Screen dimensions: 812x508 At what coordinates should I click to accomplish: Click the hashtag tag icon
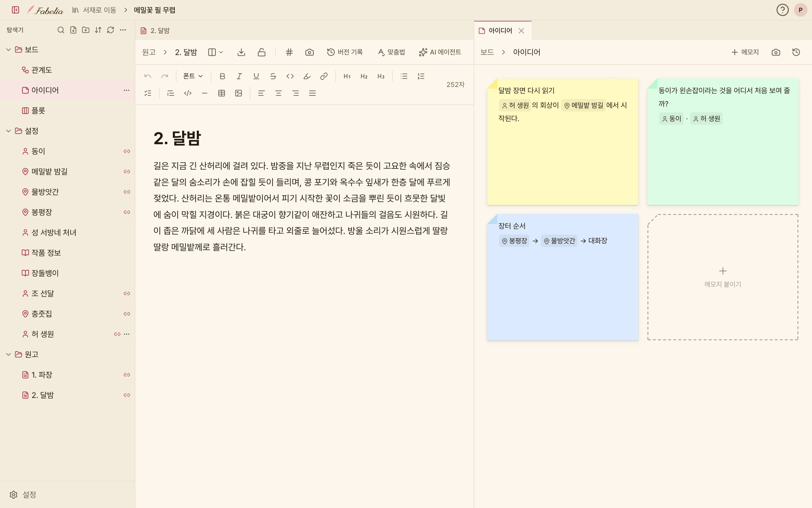click(x=289, y=52)
